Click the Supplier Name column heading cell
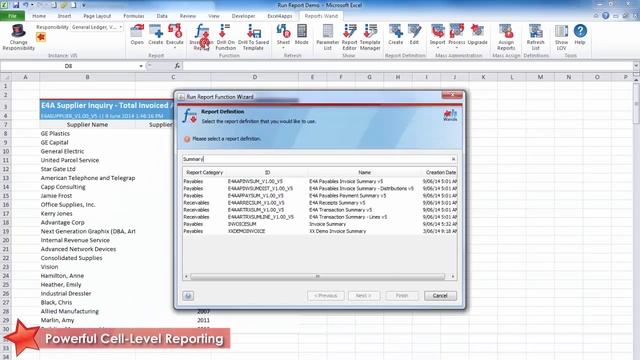Viewport: 640px width, 360px height. [87, 124]
